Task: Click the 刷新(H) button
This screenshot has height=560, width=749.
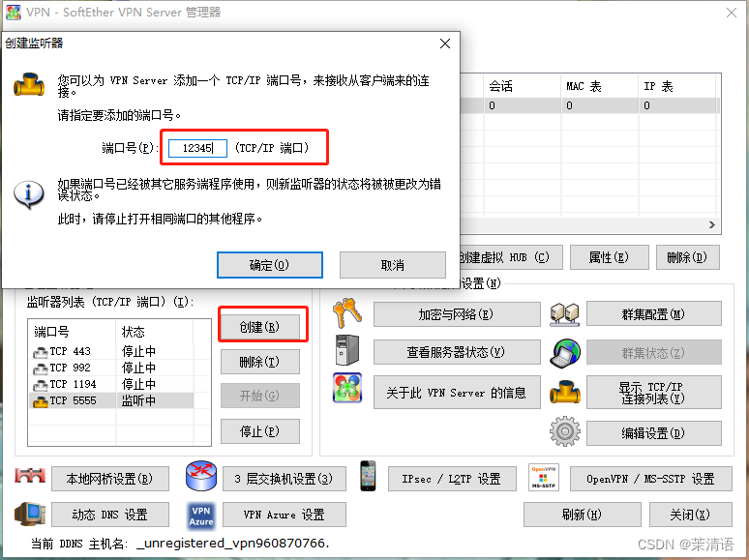Action: (582, 515)
